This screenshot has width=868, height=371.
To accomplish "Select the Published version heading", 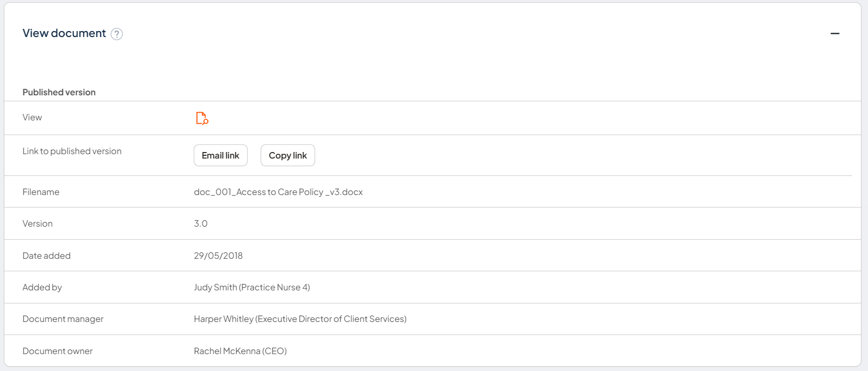I will point(59,92).
